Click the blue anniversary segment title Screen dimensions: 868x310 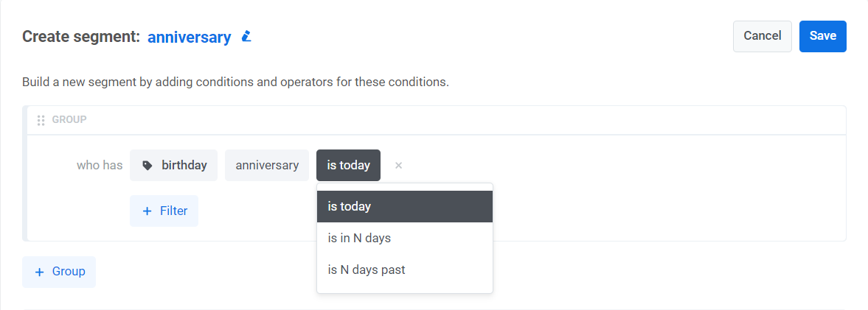[189, 37]
